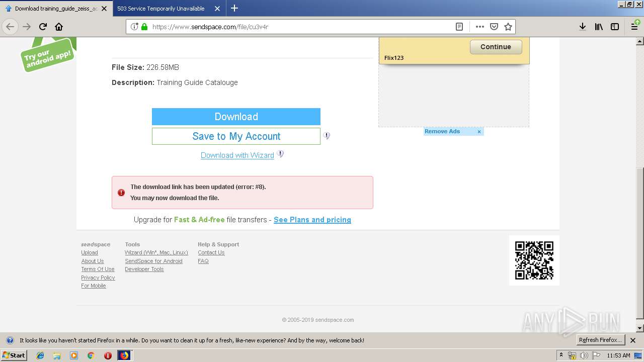Open the Contact Us link

(x=211, y=253)
